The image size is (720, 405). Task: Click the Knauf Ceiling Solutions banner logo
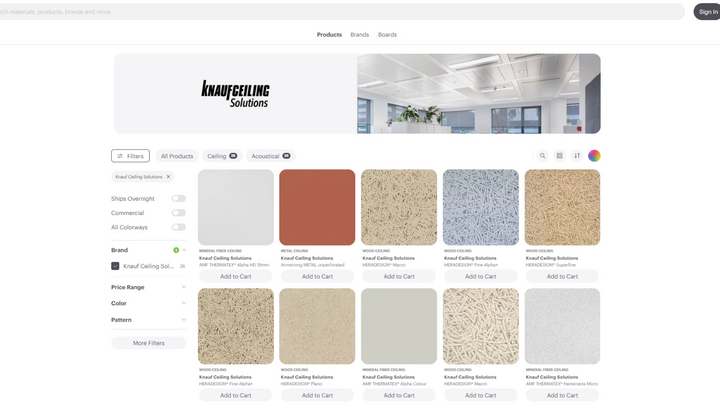(236, 94)
